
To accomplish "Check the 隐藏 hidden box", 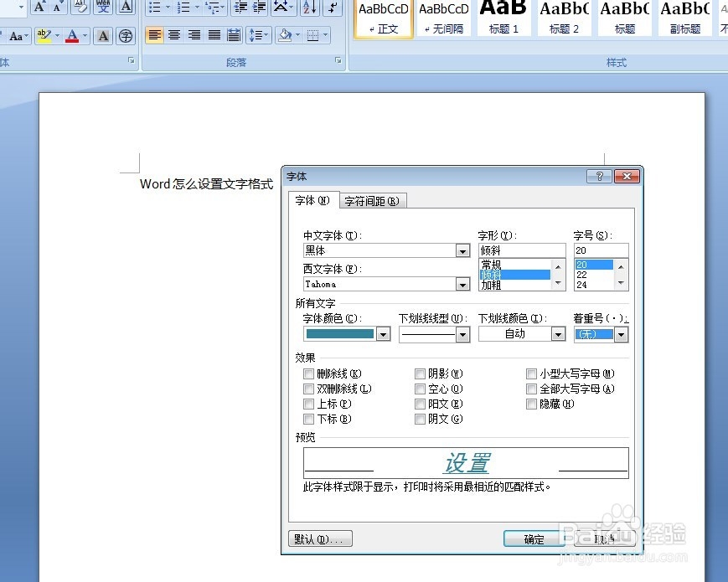I will pyautogui.click(x=531, y=404).
